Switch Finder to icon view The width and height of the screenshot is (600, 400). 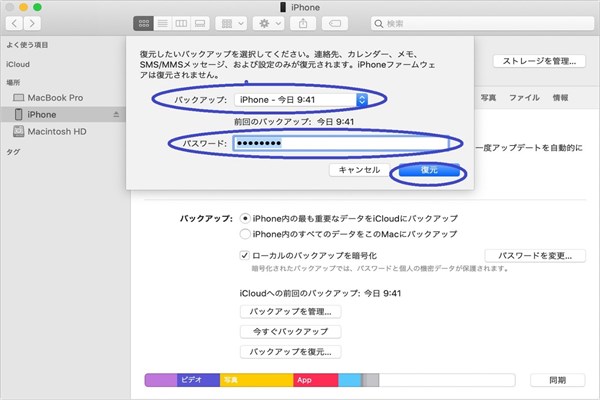(x=143, y=24)
